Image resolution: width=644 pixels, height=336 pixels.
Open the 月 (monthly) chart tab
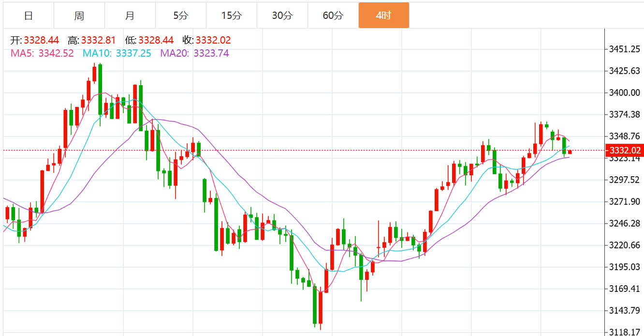130,15
